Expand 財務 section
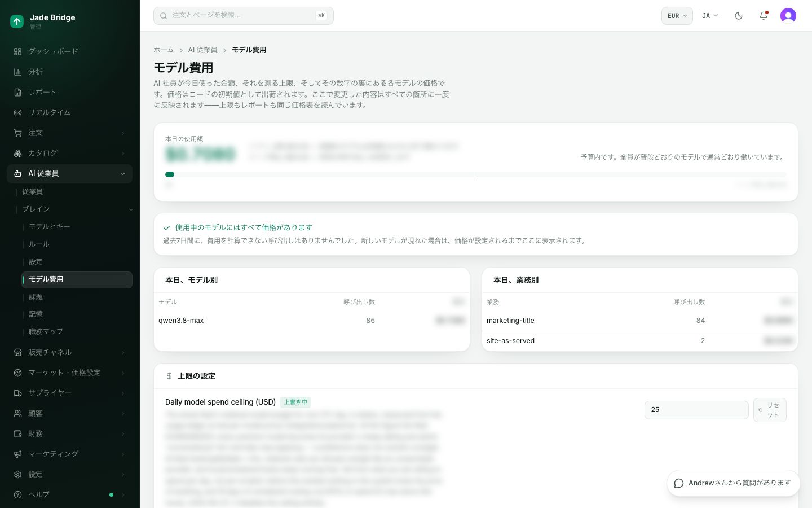The image size is (812, 508). pos(69,433)
